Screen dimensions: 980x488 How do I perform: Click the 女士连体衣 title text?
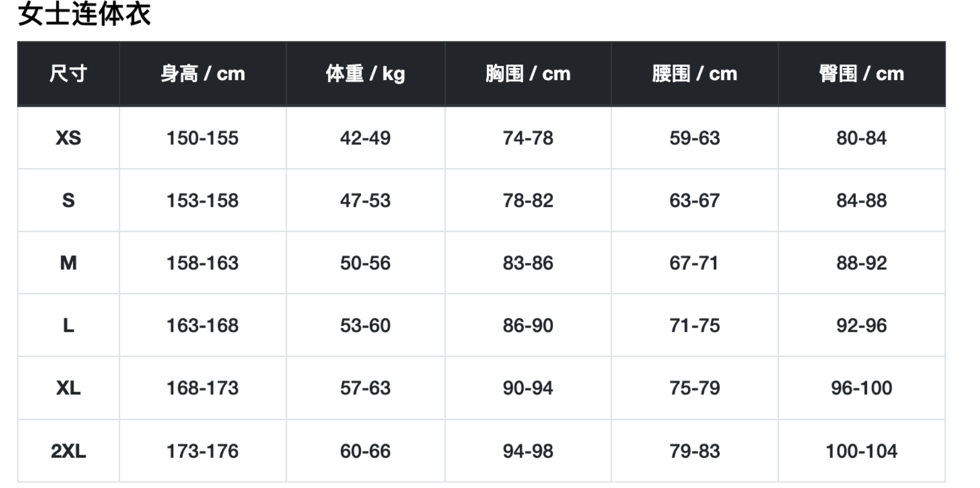(x=84, y=14)
